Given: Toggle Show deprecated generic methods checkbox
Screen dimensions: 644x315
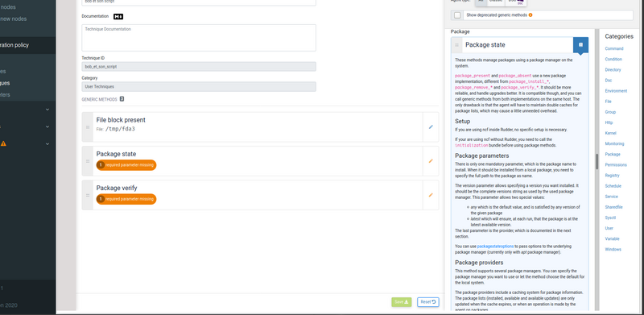Looking at the screenshot, I should click(457, 15).
